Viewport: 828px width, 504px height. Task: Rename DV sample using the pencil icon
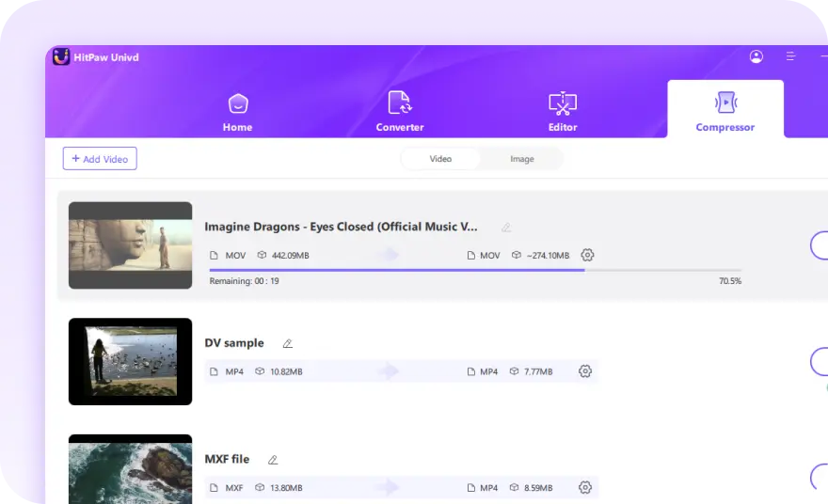click(x=288, y=343)
